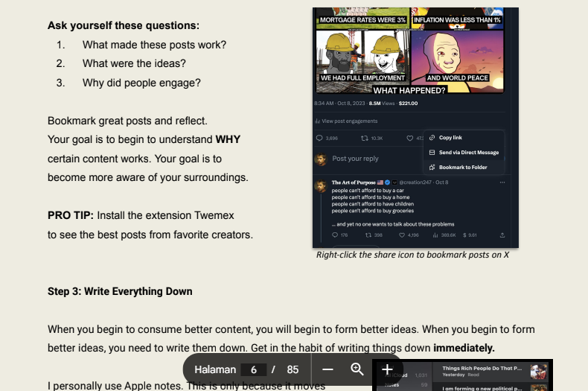
Task: Open View post engagements link
Action: 348,121
